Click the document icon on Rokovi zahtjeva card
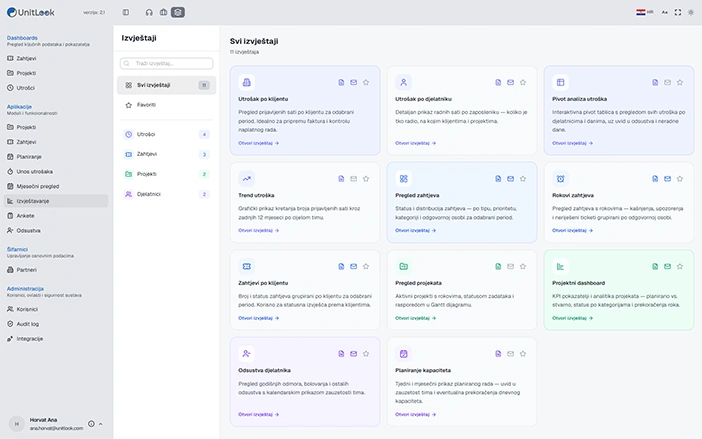Viewport: 702px width, 439px height. pyautogui.click(x=654, y=179)
